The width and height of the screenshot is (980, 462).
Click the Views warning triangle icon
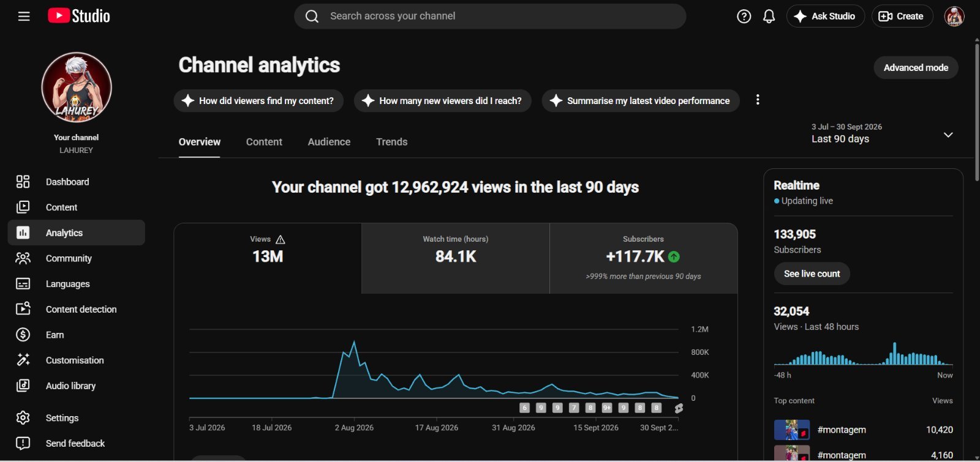point(281,239)
